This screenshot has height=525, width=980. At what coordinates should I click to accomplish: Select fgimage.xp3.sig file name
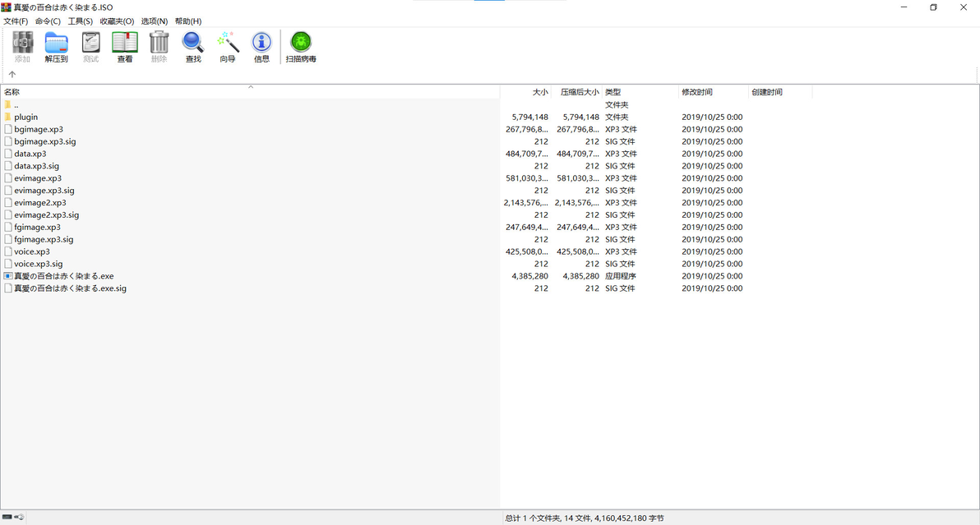tap(44, 239)
